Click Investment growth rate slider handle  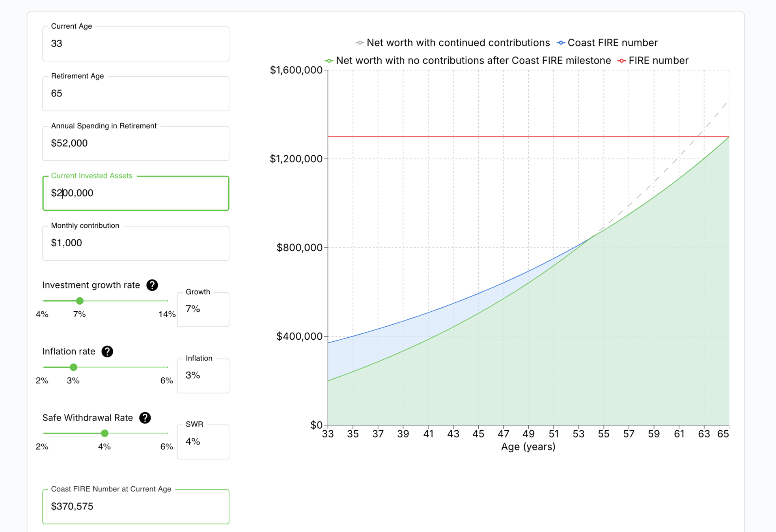(x=80, y=301)
